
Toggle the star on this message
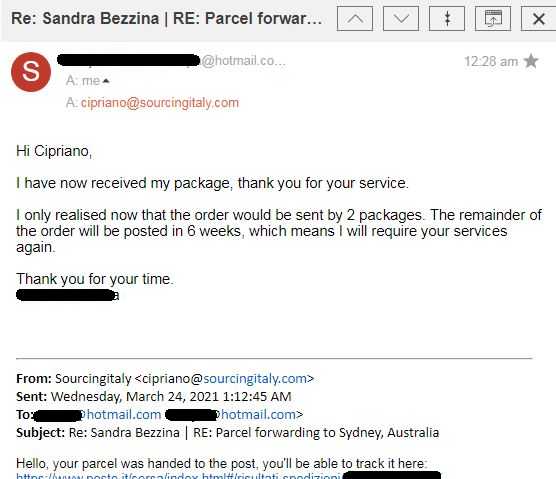(x=531, y=61)
